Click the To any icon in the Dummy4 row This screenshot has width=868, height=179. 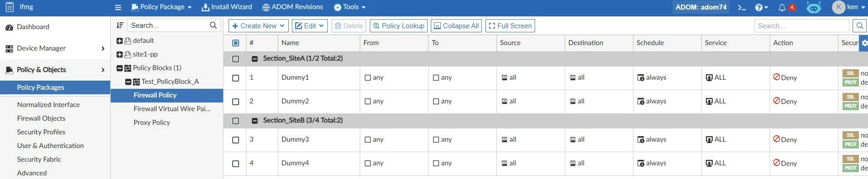pyautogui.click(x=436, y=164)
